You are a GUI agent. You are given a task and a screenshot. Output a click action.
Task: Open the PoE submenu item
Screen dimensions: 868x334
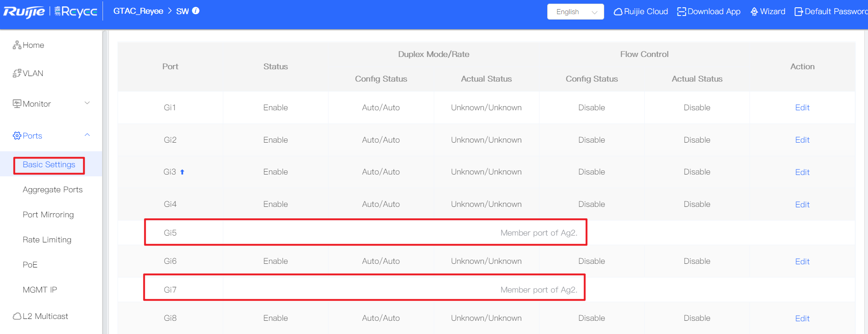[x=30, y=265]
